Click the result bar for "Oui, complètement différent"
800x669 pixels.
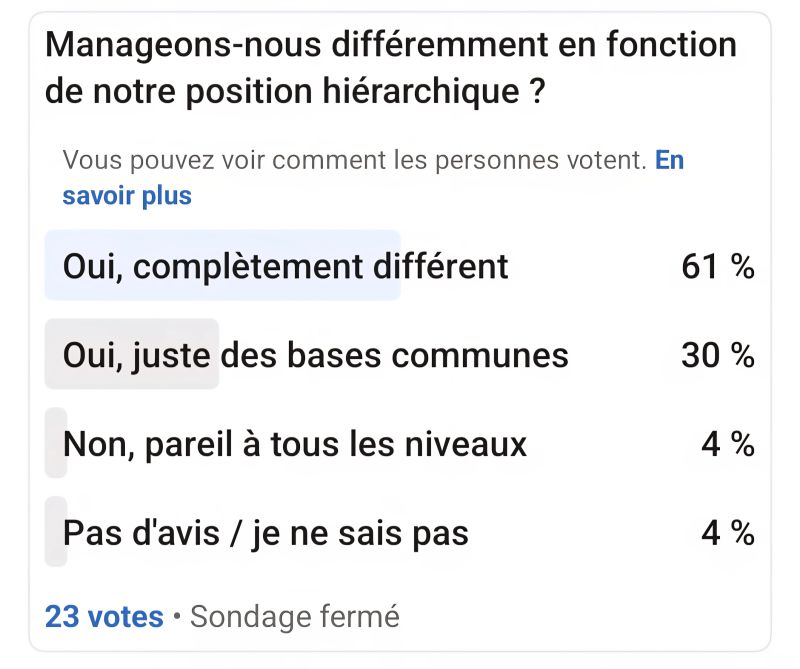click(220, 267)
